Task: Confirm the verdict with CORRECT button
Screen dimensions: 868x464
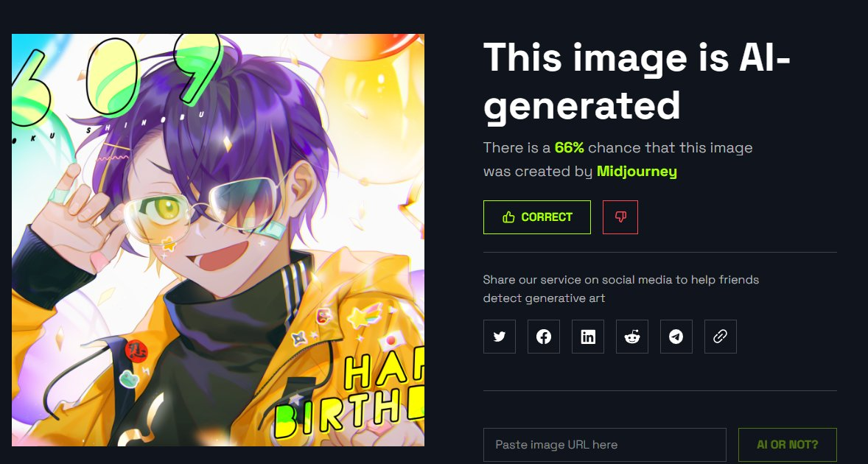Action: [537, 217]
